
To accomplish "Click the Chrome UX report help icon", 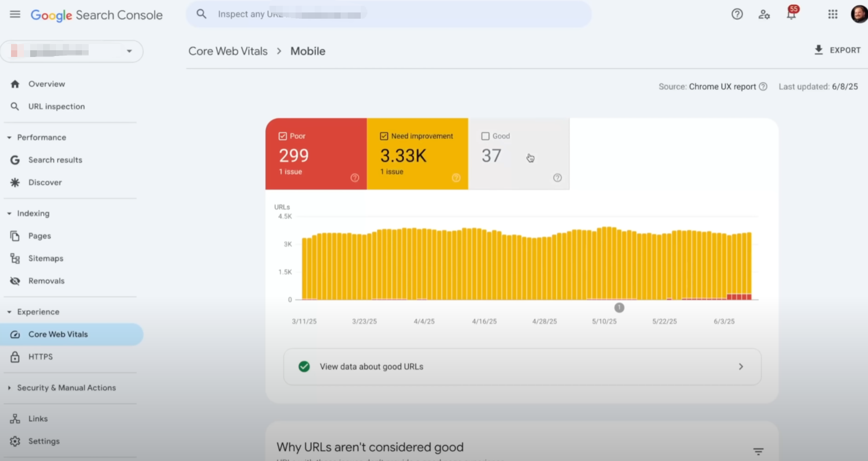I will click(x=763, y=87).
